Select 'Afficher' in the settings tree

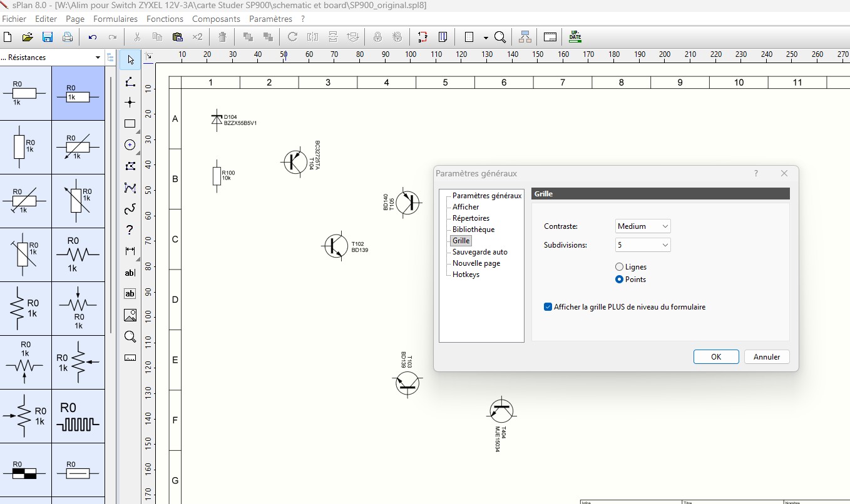pyautogui.click(x=466, y=207)
